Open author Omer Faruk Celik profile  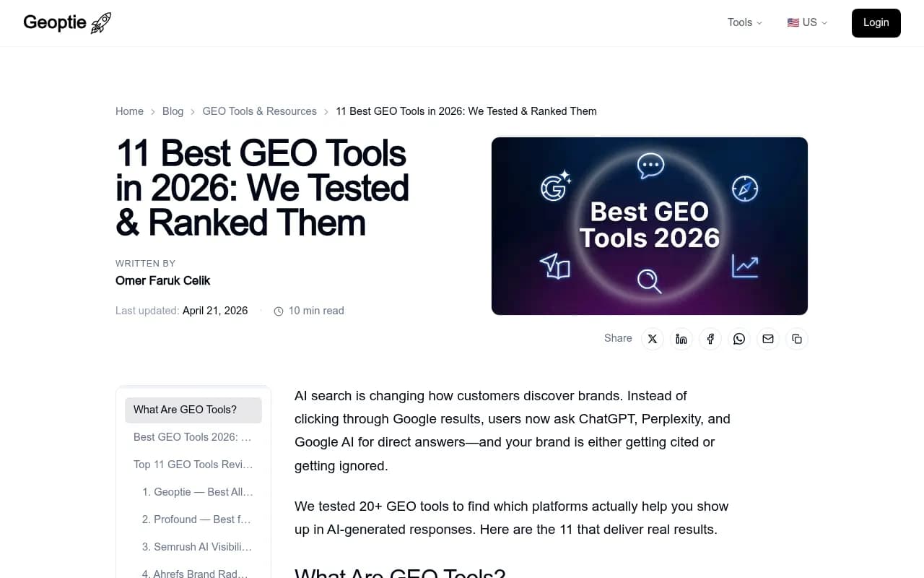pos(162,280)
